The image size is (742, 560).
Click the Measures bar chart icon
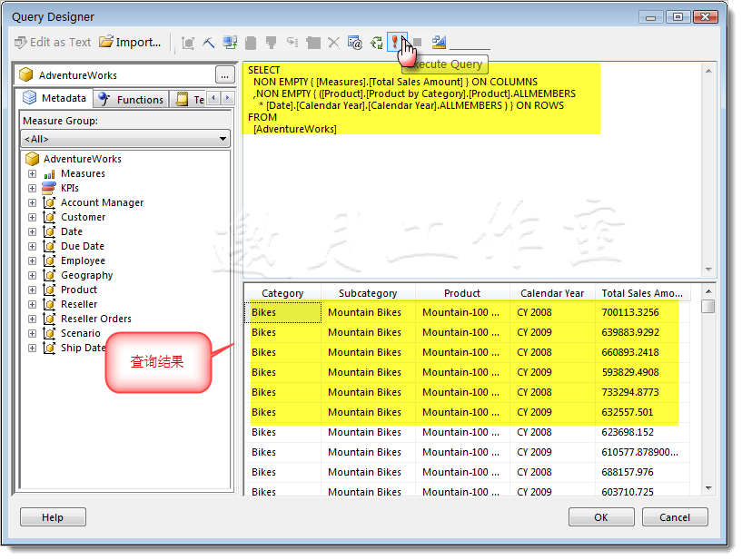(x=49, y=174)
